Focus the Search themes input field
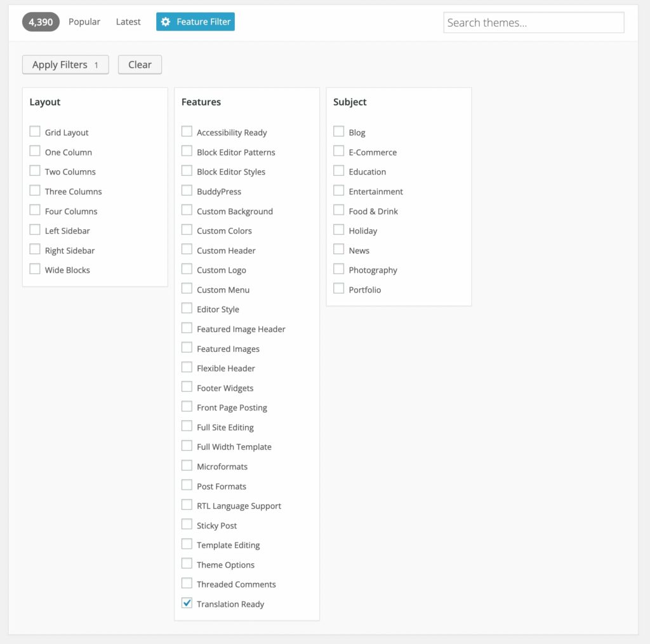 point(533,23)
